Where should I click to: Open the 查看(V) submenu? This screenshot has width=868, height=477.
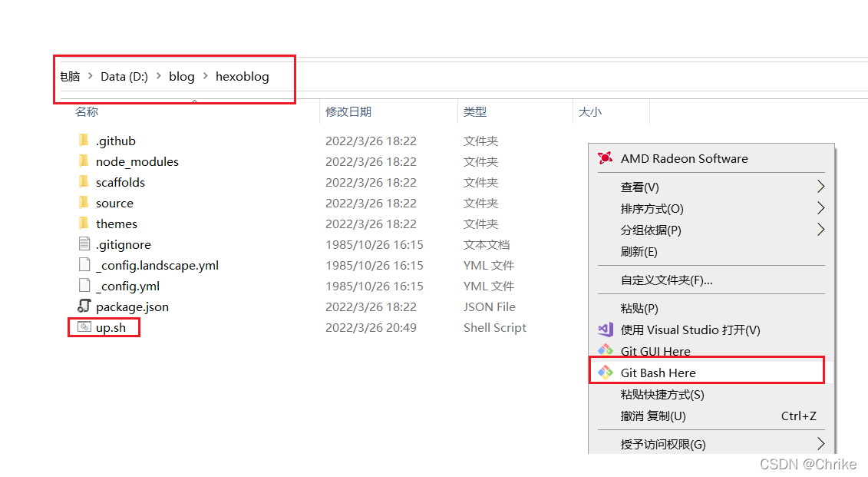[711, 187]
